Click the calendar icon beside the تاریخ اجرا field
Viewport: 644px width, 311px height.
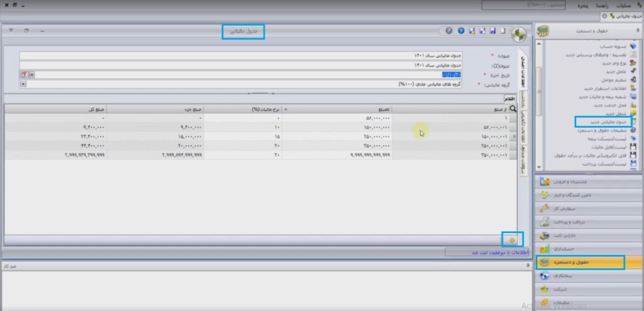(x=25, y=74)
